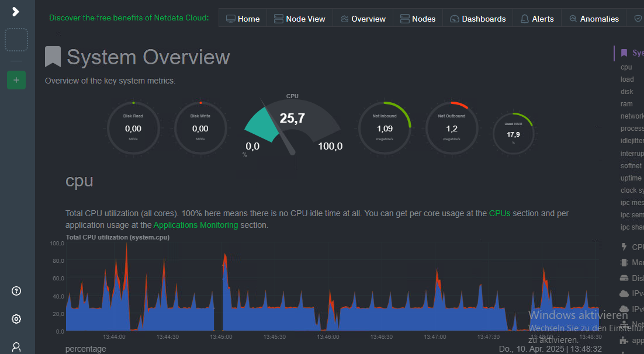Click the 13:46:30 time axis label
Image resolution: width=644 pixels, height=354 pixels.
[x=382, y=336]
